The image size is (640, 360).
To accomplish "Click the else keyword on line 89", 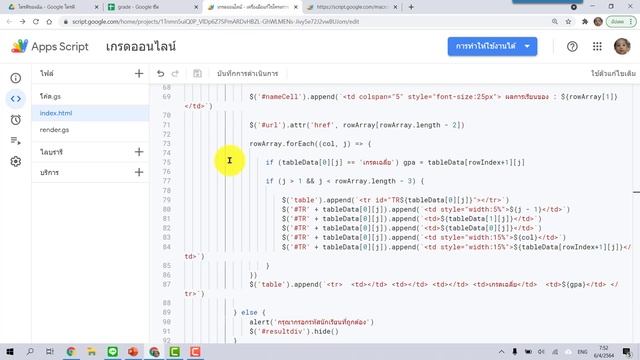I will pyautogui.click(x=249, y=312).
